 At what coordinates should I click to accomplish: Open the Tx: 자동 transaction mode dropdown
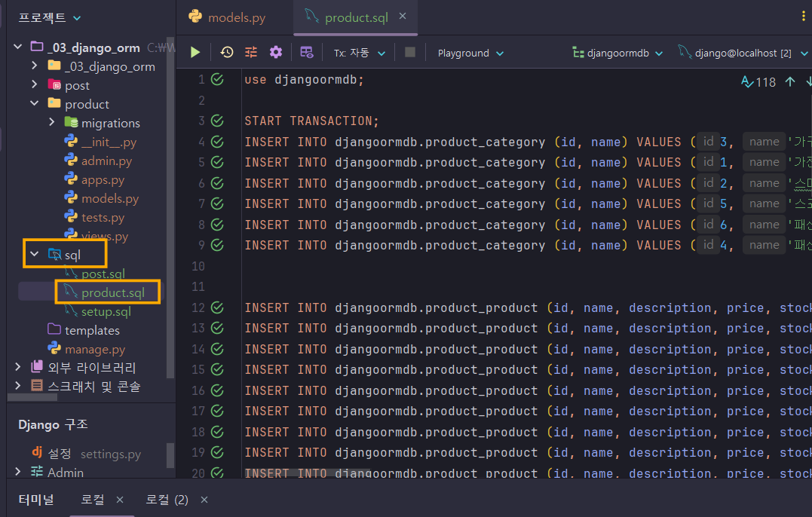coord(360,53)
